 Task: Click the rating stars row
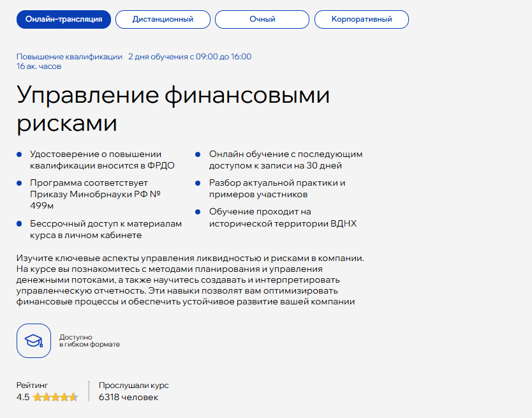55,398
